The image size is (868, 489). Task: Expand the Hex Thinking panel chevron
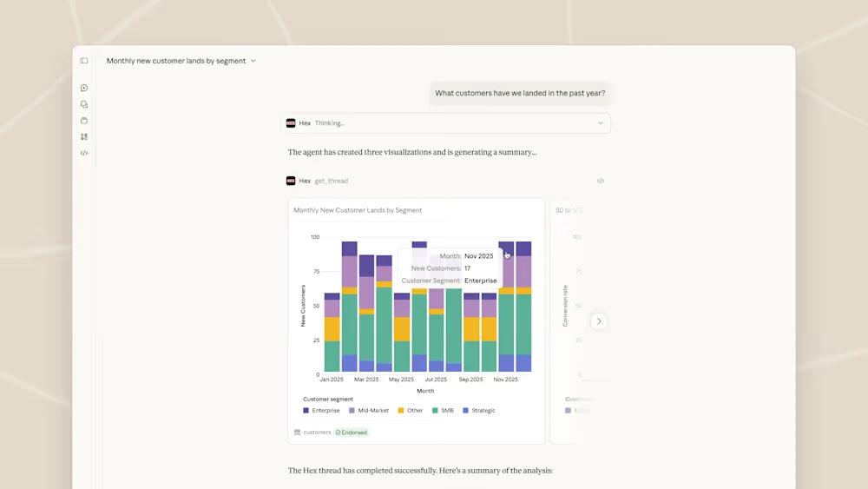601,123
